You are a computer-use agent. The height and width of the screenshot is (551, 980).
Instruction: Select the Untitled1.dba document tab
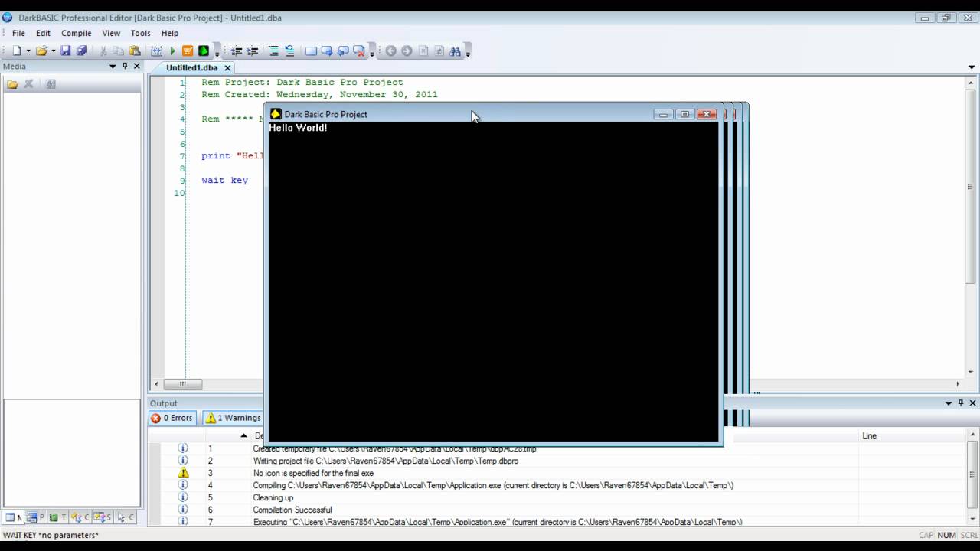pos(191,67)
